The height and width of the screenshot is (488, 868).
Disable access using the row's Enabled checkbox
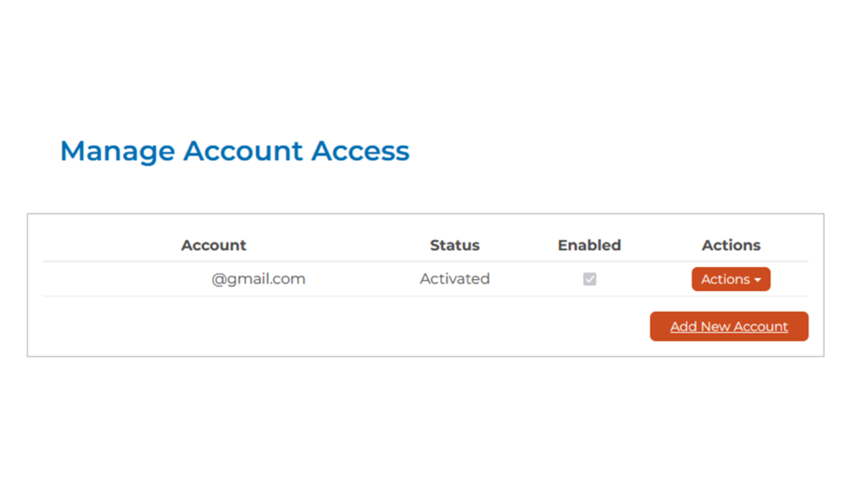click(590, 279)
